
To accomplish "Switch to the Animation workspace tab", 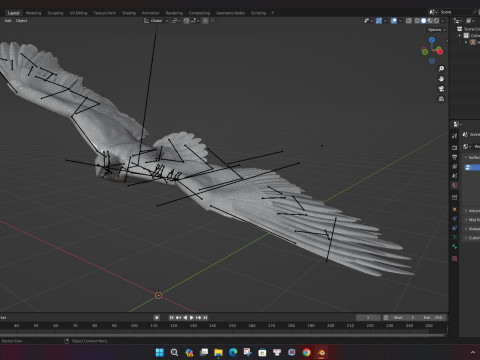I will (x=150, y=13).
